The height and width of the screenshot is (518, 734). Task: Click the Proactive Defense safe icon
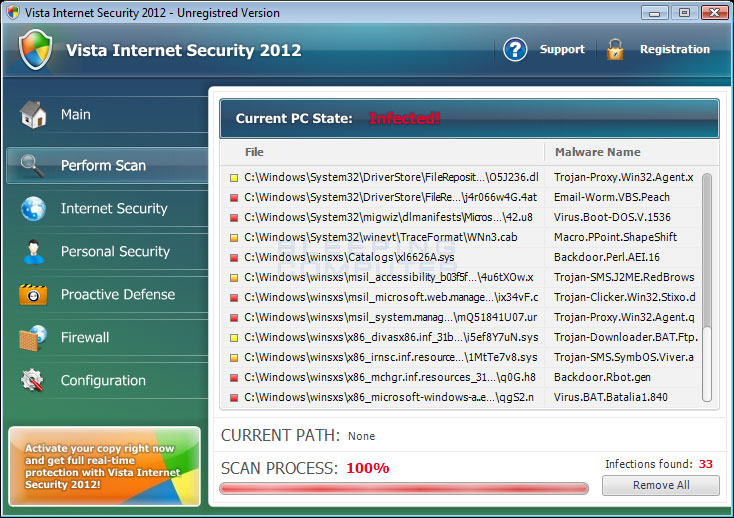click(x=33, y=295)
